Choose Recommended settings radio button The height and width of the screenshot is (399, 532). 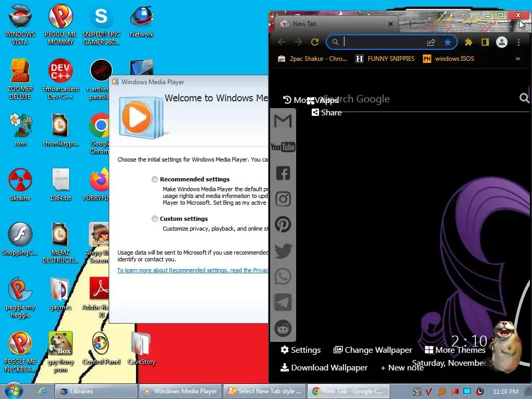(x=155, y=179)
